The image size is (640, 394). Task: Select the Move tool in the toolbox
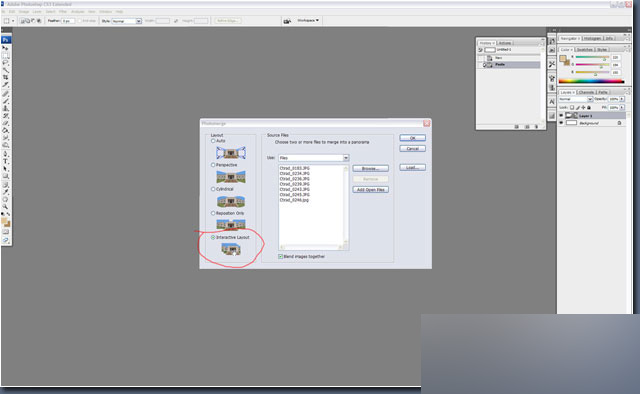pyautogui.click(x=6, y=48)
